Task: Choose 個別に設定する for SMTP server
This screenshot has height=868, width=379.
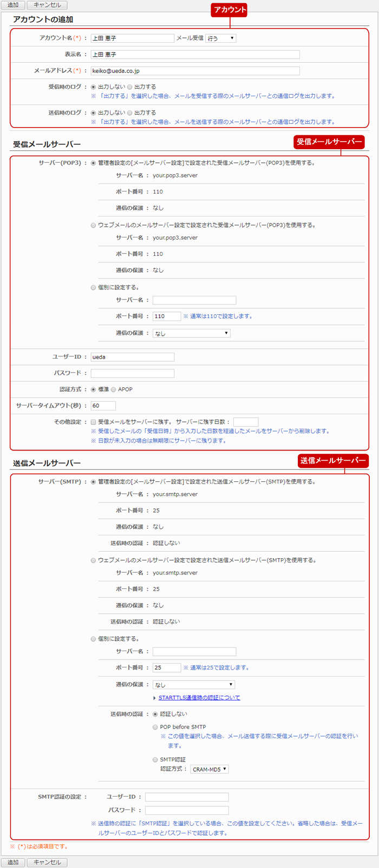Action: click(94, 639)
